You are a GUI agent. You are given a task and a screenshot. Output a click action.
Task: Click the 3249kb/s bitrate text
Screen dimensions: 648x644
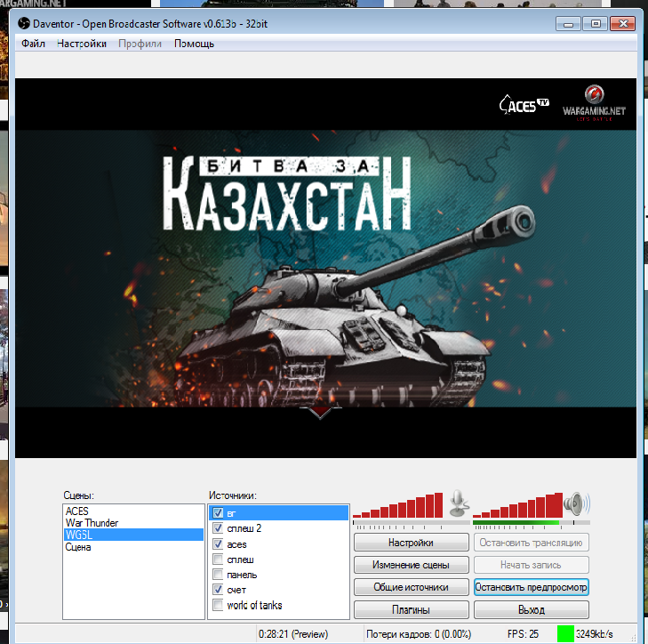(x=595, y=633)
